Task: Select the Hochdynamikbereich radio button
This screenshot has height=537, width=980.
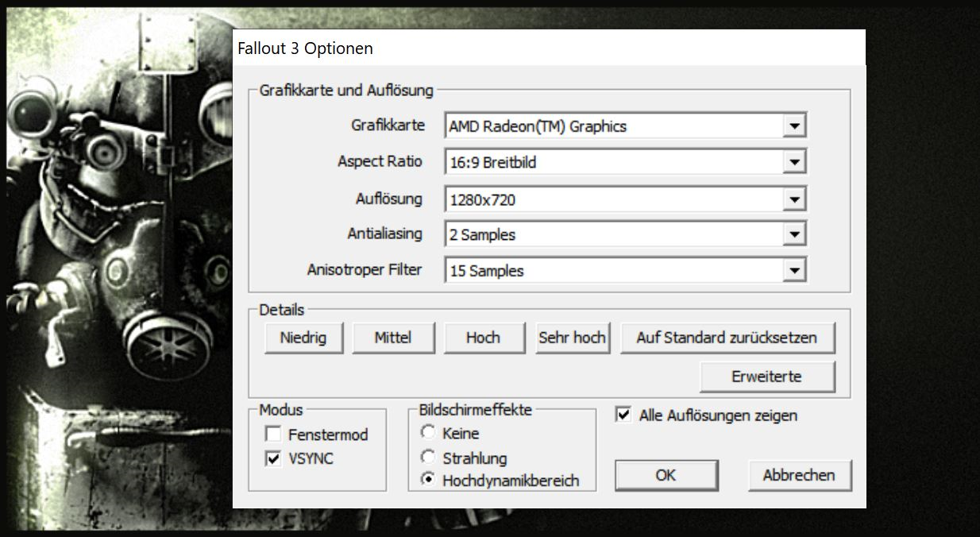Action: click(x=429, y=480)
